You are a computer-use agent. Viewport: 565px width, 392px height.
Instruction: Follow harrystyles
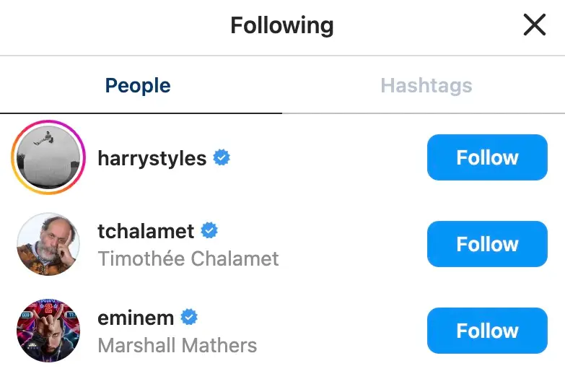point(487,157)
